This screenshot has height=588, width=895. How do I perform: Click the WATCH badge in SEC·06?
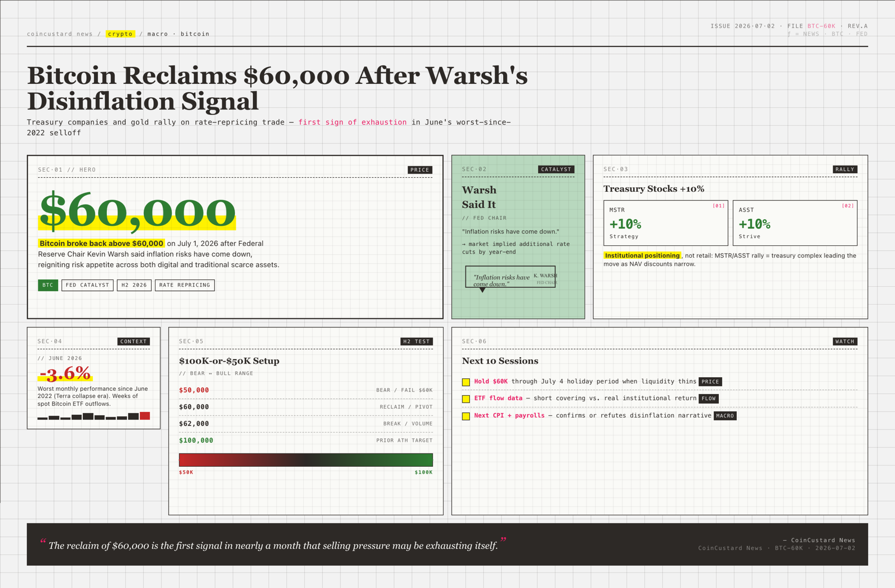tap(845, 342)
